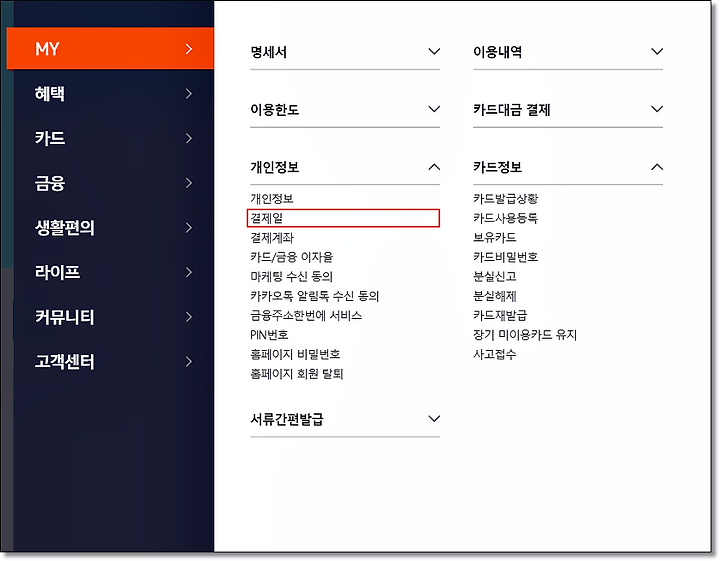The height and width of the screenshot is (561, 720).
Task: Click the 명세서 section heading
Action: pyautogui.click(x=269, y=52)
